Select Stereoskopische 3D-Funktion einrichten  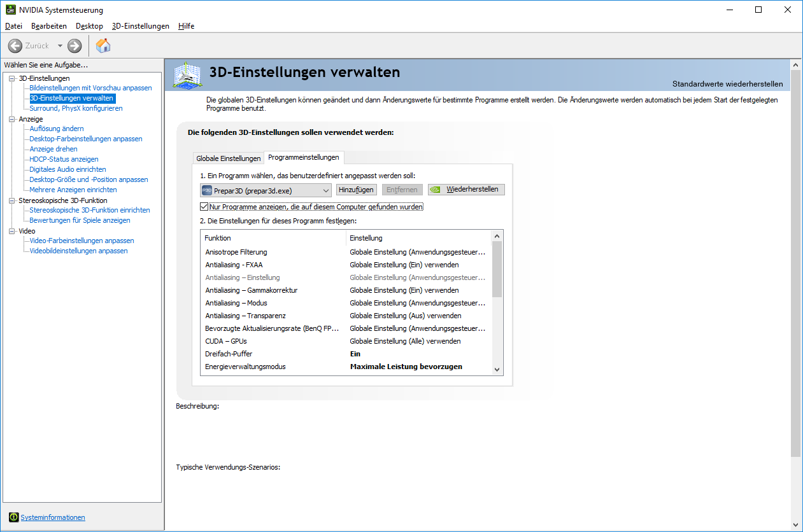90,210
